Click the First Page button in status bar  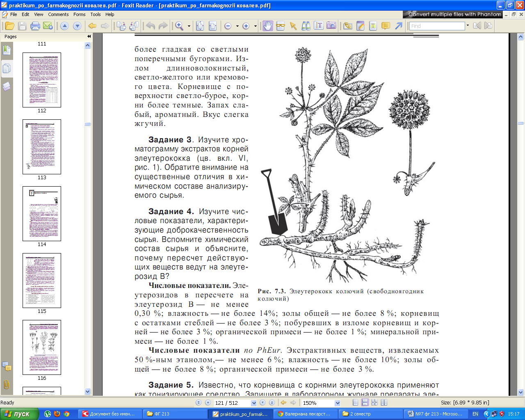[x=199, y=403]
